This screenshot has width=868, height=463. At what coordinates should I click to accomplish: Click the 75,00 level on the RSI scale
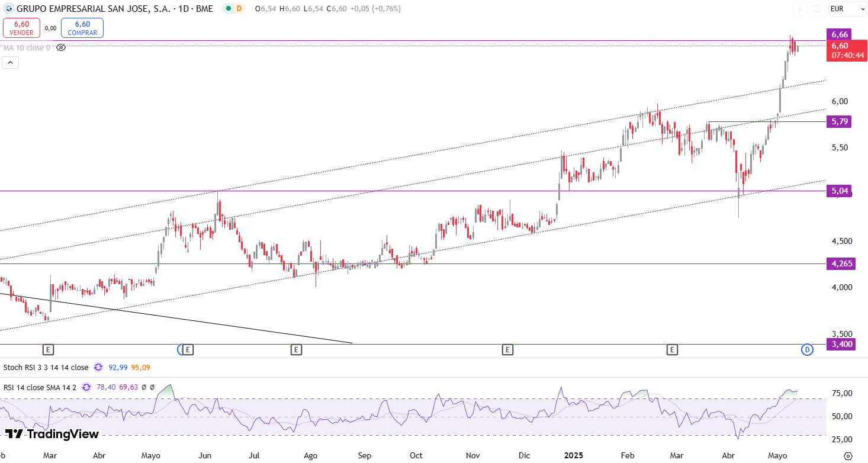(x=841, y=393)
